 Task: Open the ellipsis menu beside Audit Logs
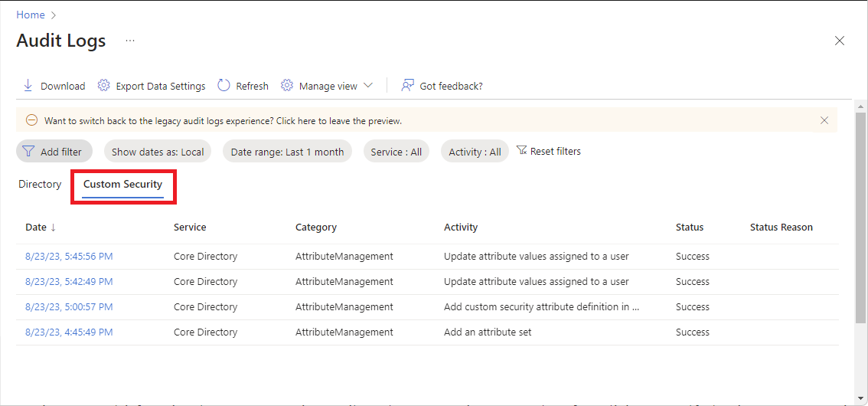130,41
